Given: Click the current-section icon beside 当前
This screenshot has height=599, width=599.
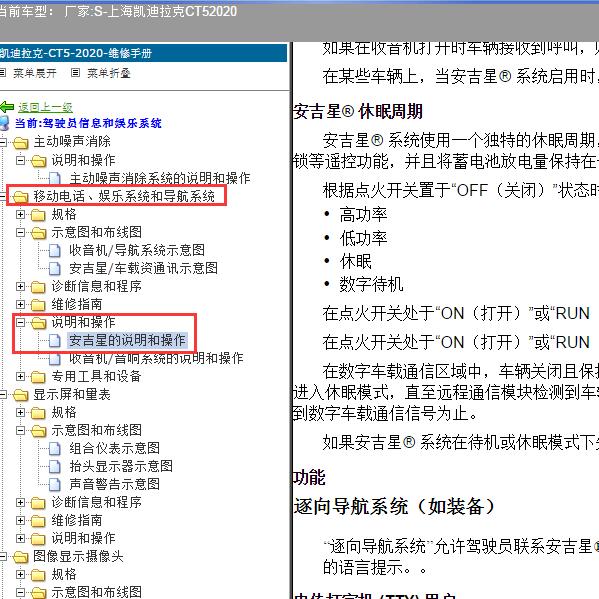Looking at the screenshot, I should [x=5, y=123].
